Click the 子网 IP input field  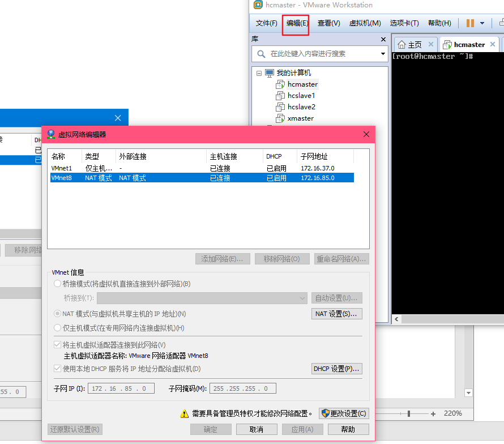[121, 388]
